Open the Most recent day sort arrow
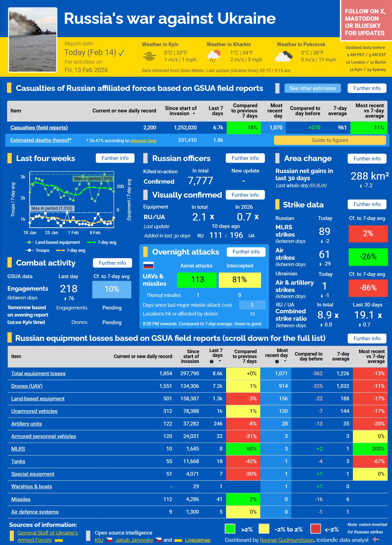This screenshot has height=545, width=392. tap(285, 361)
